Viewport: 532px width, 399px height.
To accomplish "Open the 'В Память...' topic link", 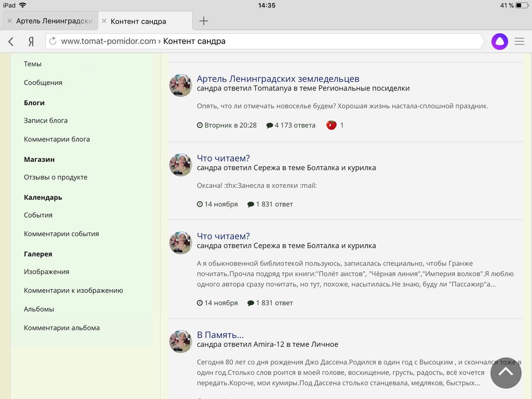I will click(220, 335).
